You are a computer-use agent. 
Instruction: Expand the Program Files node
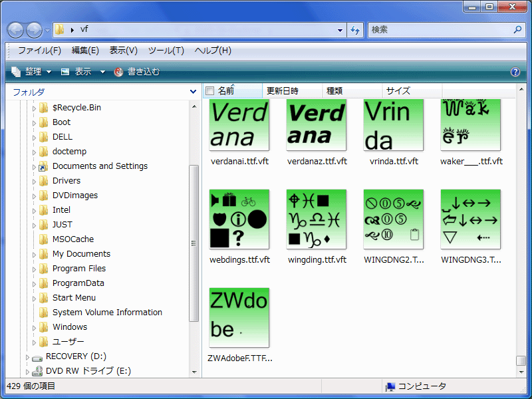coord(34,269)
